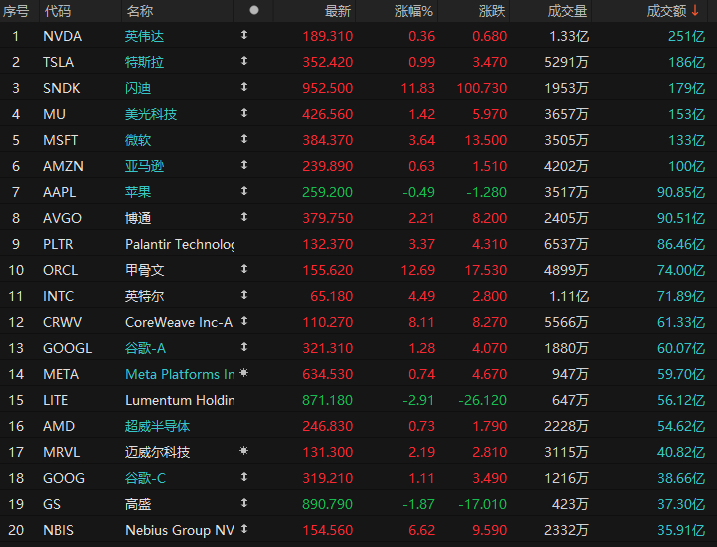Click the up-down marker icon in AVGO row
Viewport: 717px width, 547px height.
tap(244, 217)
